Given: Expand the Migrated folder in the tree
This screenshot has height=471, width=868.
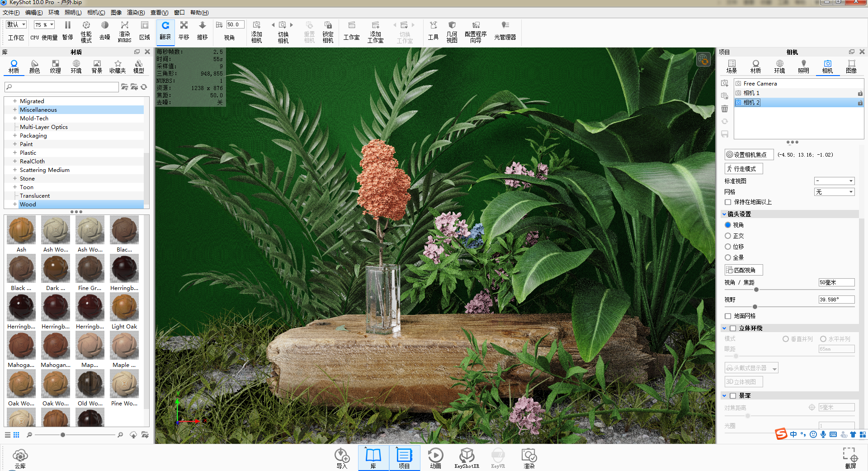Looking at the screenshot, I should pos(15,101).
